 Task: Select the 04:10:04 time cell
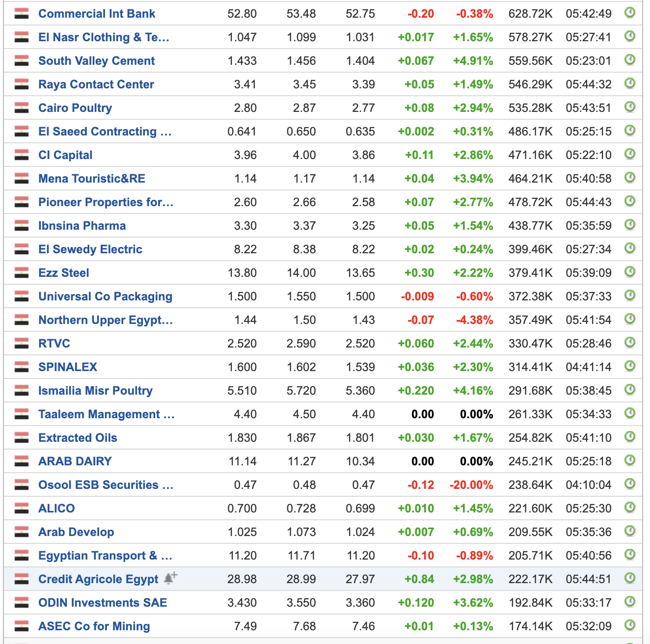tap(589, 485)
